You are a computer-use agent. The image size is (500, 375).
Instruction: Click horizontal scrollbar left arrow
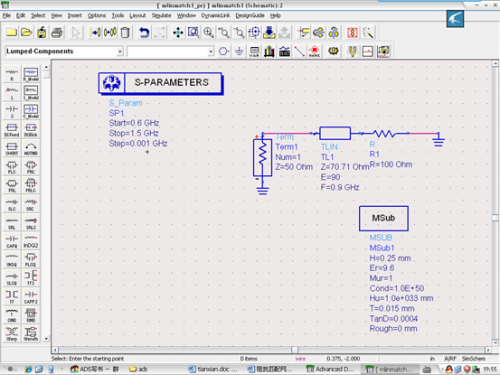coord(56,350)
